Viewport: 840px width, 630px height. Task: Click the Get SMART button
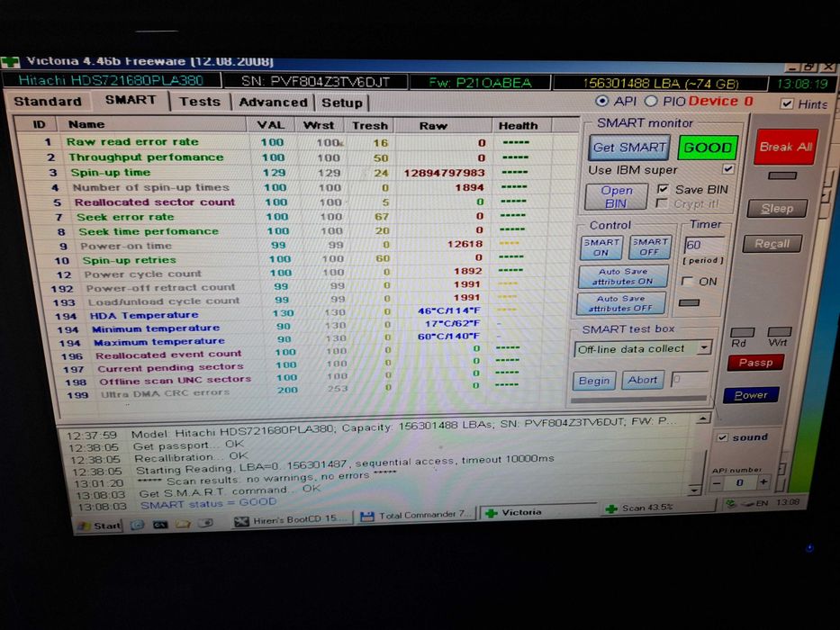point(629,148)
